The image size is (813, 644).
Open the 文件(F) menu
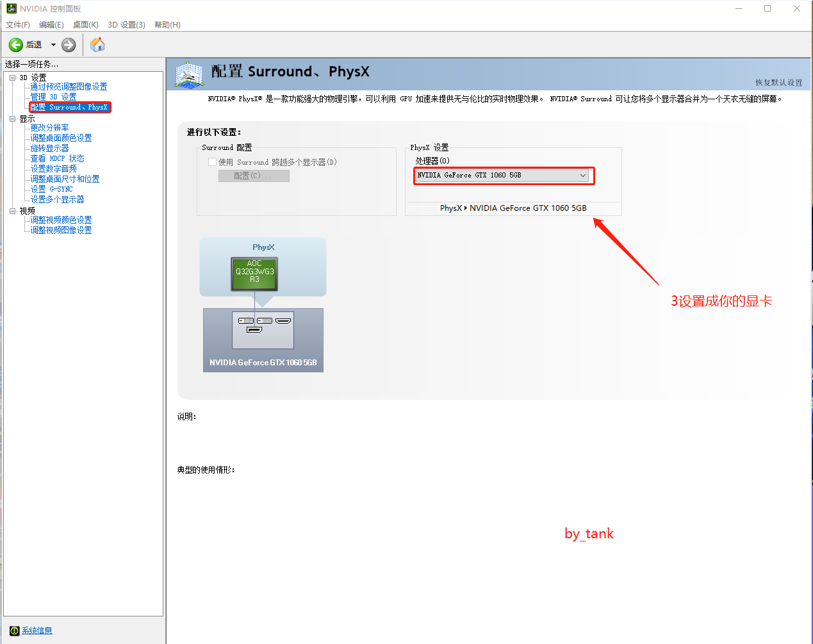[x=18, y=25]
